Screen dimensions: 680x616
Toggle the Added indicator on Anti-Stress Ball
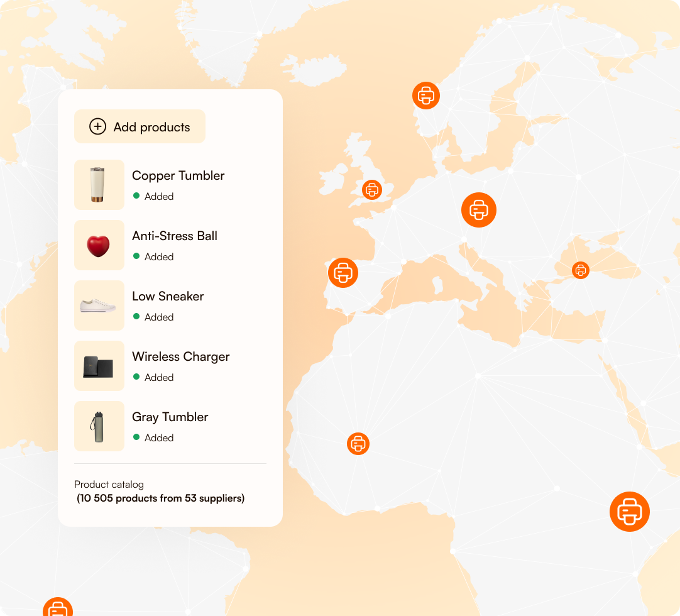tap(138, 256)
